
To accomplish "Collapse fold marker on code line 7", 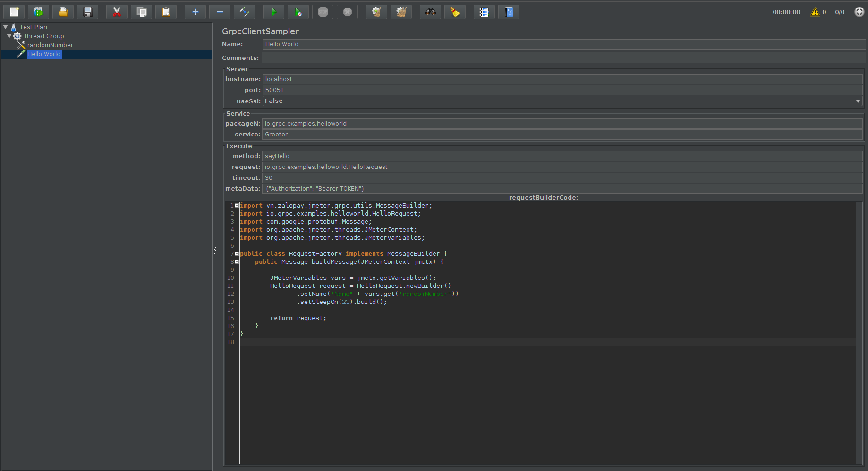I will pyautogui.click(x=237, y=254).
